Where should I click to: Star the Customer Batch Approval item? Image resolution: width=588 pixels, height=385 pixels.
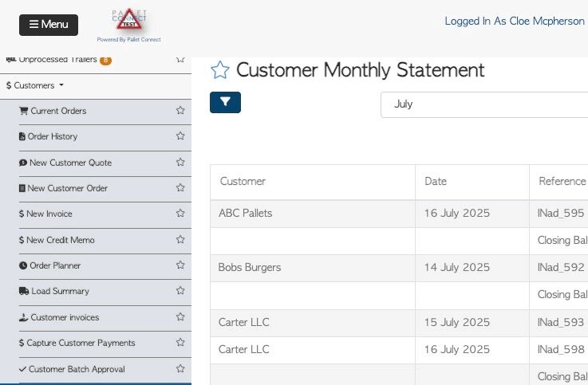180,369
